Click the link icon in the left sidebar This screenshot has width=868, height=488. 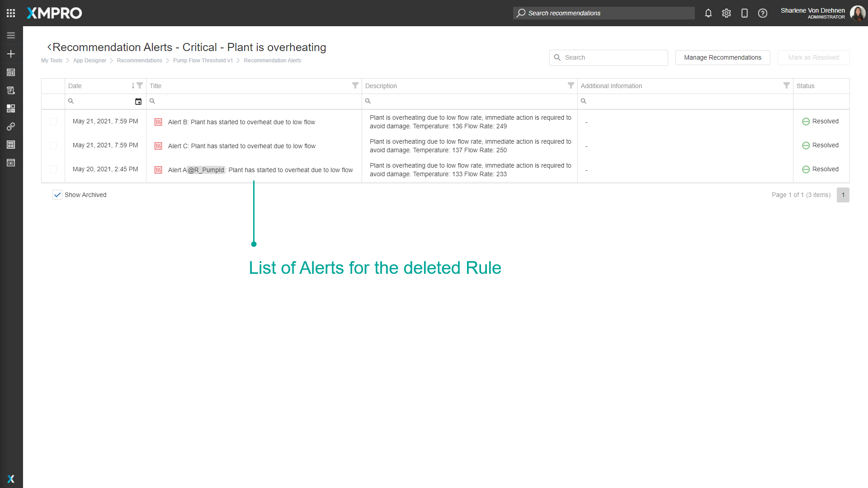point(11,127)
